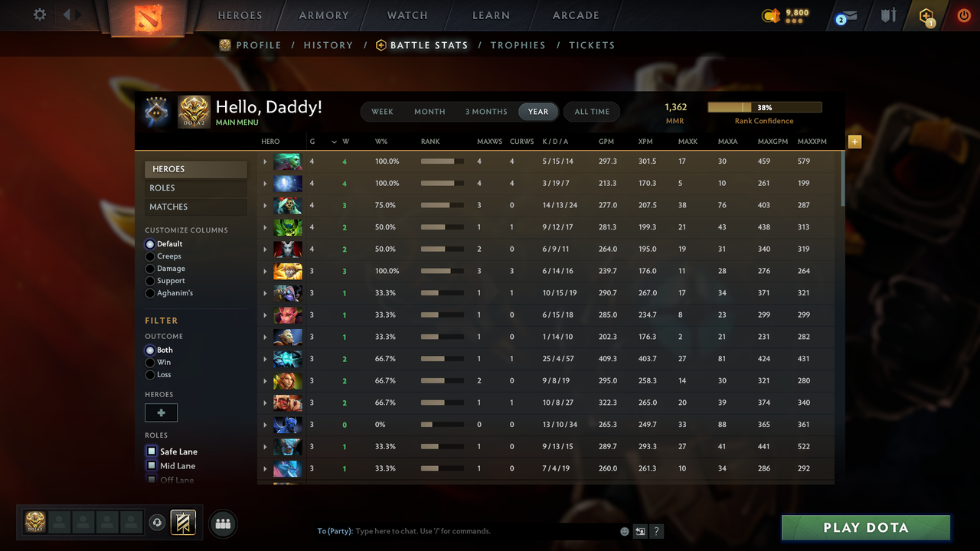
Task: Click the orange power quit icon
Action: (x=964, y=15)
